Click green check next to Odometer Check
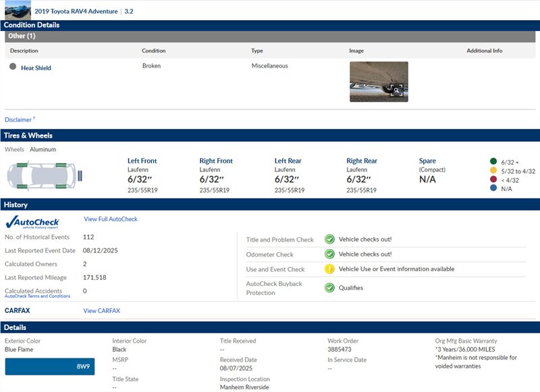 [x=329, y=254]
